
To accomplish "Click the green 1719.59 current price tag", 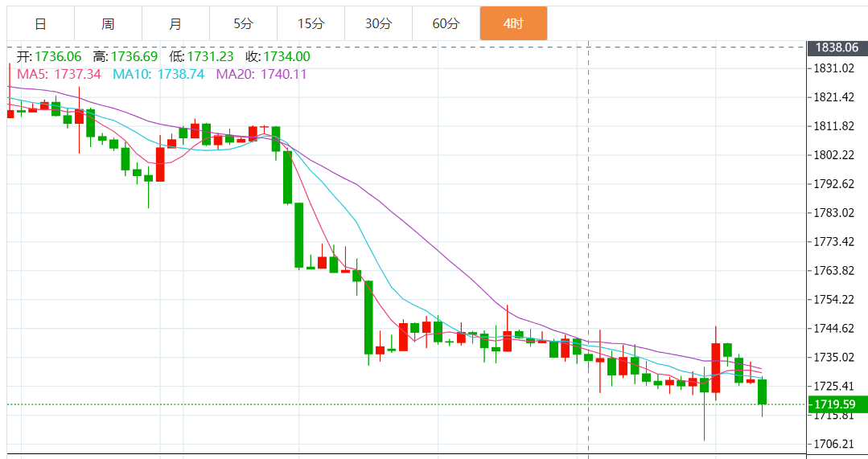I will pos(837,404).
